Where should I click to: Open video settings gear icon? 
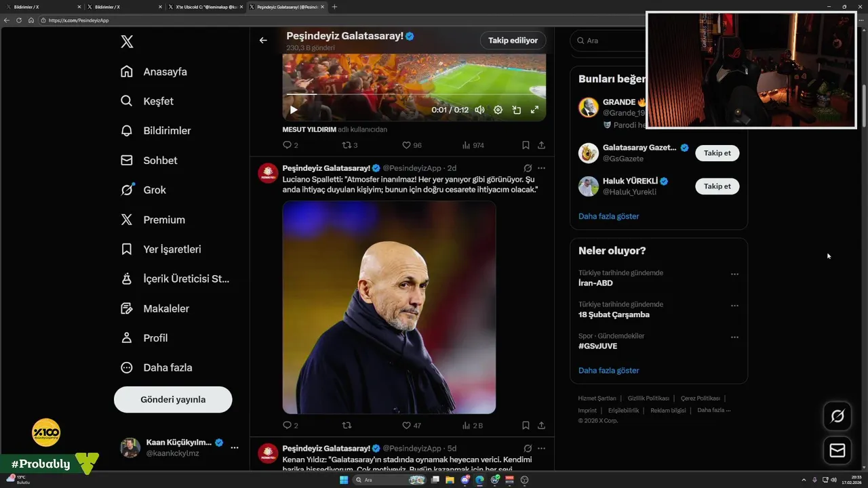click(x=498, y=110)
